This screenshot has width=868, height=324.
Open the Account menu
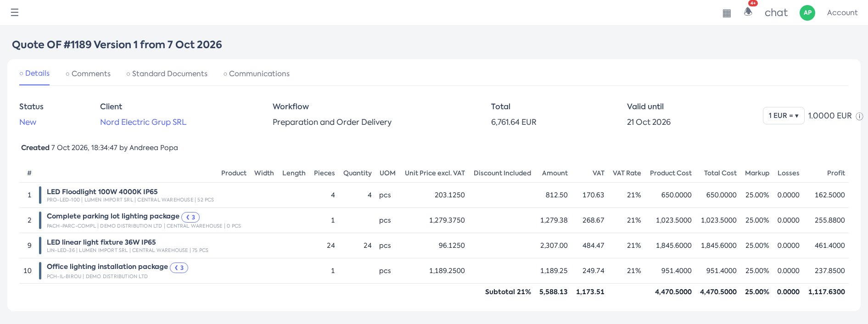click(842, 13)
